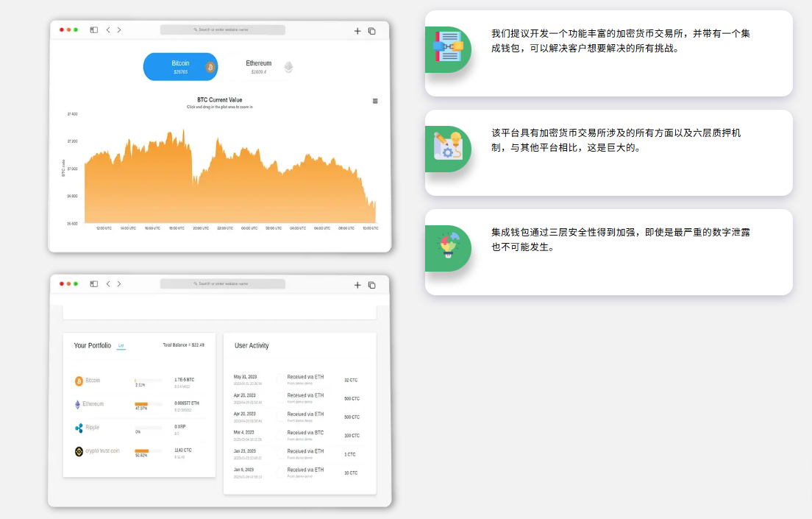Open tab overview in top browser
This screenshot has height=519, width=812.
(x=372, y=31)
